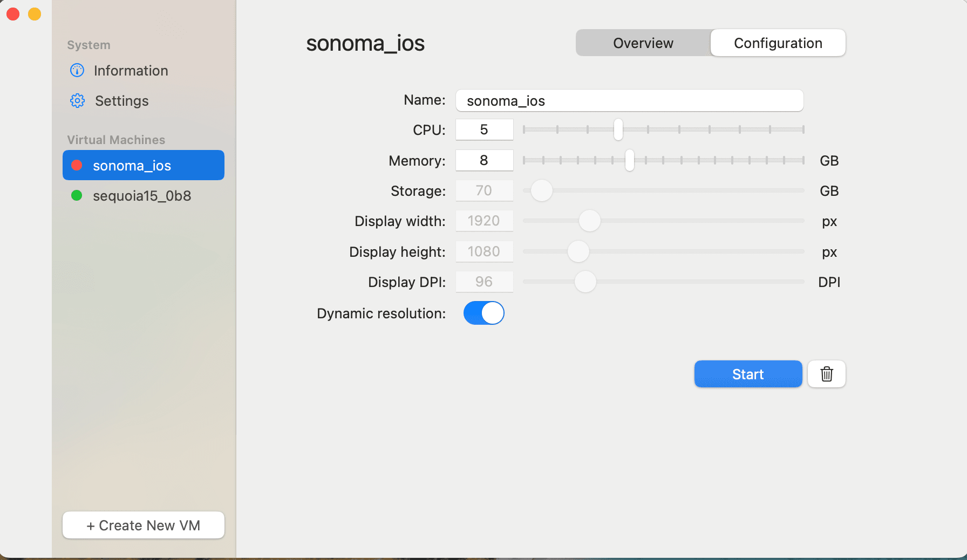The height and width of the screenshot is (560, 967).
Task: Select sequoia15_0b8 from Virtual Machines list
Action: pos(142,195)
